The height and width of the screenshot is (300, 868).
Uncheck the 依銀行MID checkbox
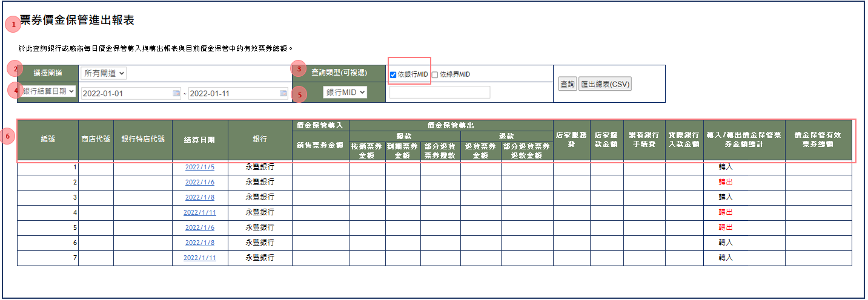click(393, 74)
